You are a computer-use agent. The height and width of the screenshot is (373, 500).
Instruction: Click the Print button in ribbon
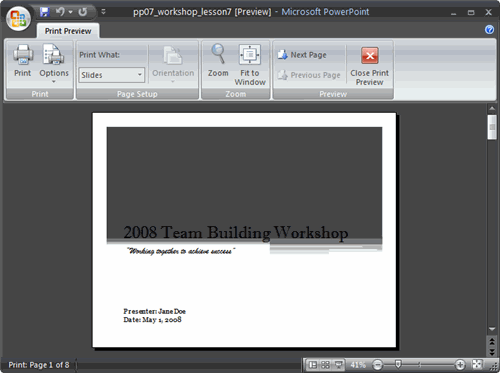[22, 61]
